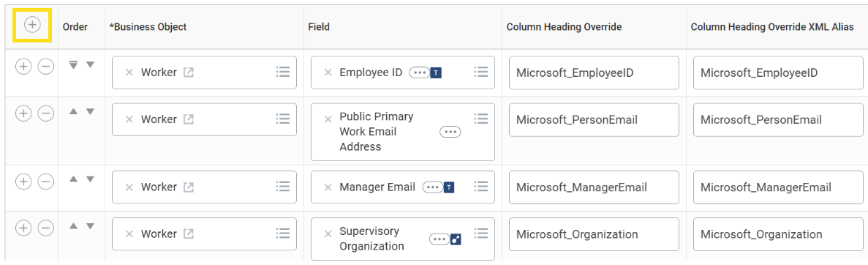Move the Manager Email row down
Image resolution: width=868 pixels, height=265 pixels.
pyautogui.click(x=90, y=179)
